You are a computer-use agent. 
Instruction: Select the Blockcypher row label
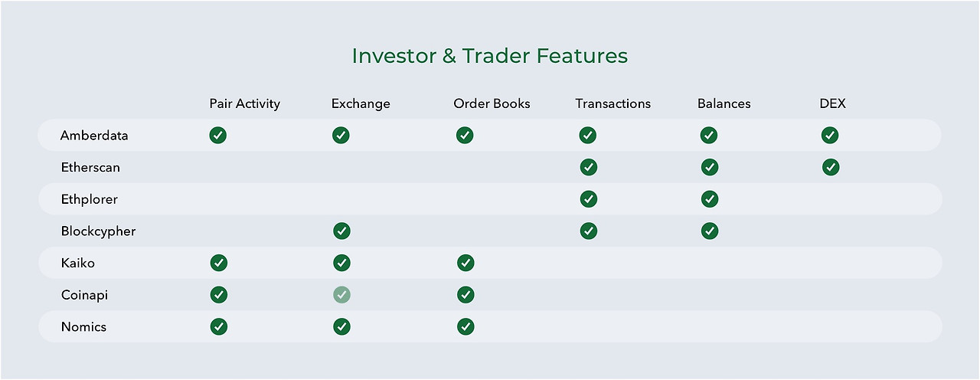pyautogui.click(x=98, y=231)
